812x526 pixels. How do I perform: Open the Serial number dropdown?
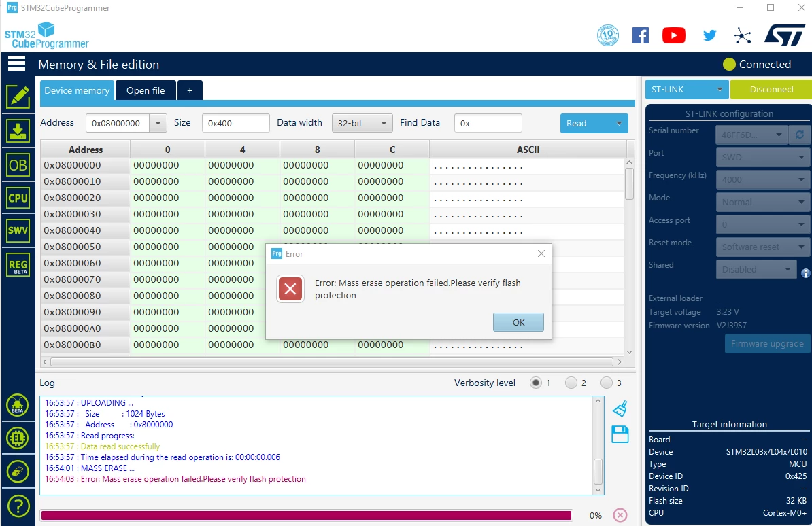point(751,135)
